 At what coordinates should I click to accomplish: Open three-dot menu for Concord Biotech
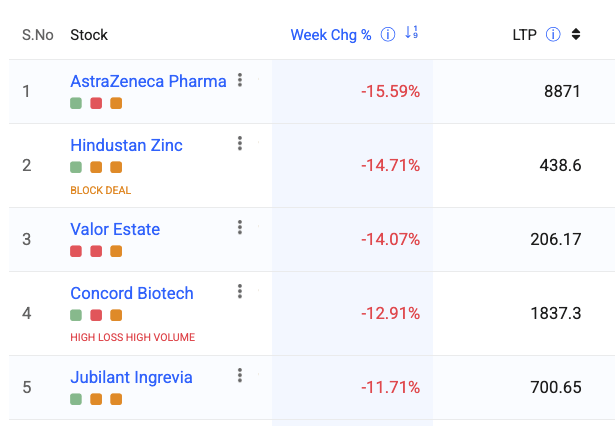click(x=240, y=291)
